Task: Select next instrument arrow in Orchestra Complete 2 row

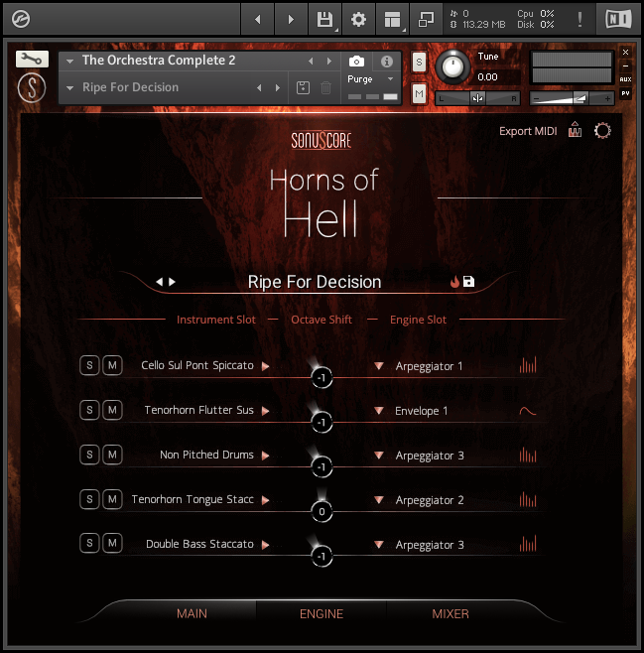Action: pos(329,62)
